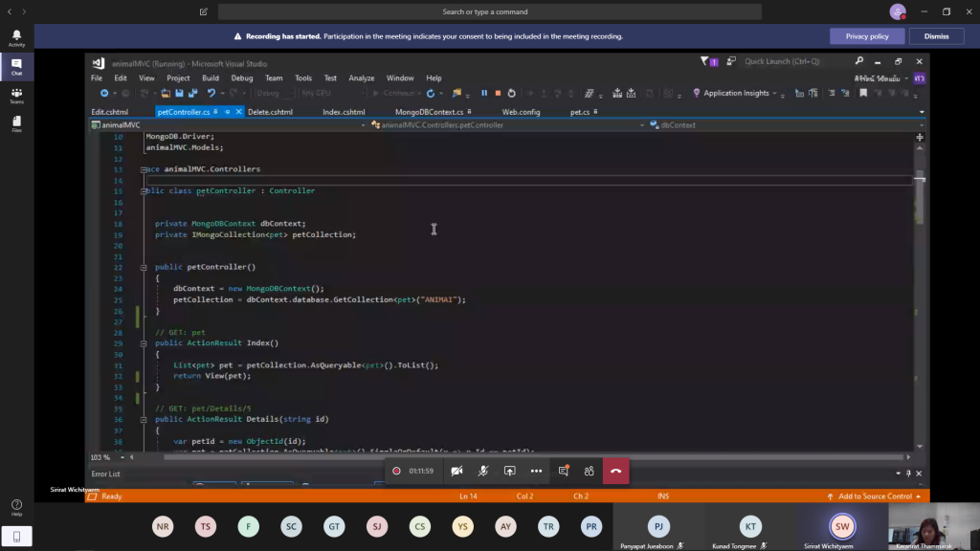The width and height of the screenshot is (980, 551).
Task: Open the share screen tray
Action: point(509,471)
